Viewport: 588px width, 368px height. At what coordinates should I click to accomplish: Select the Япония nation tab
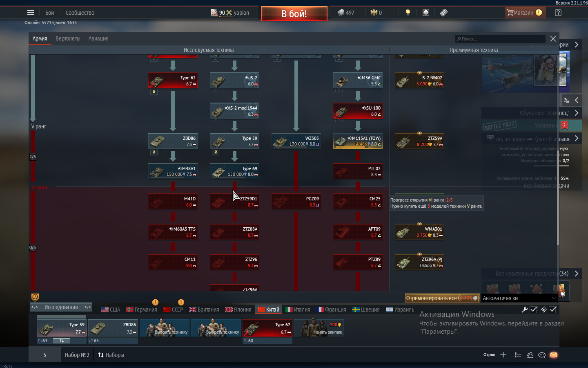[238, 310]
